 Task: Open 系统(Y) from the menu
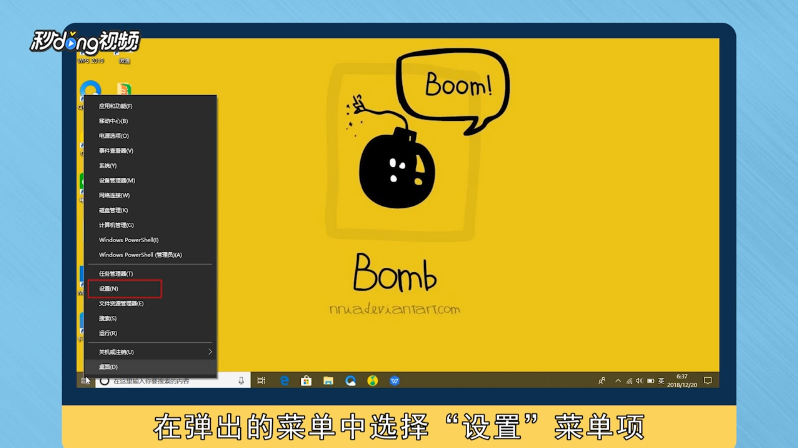click(x=151, y=165)
